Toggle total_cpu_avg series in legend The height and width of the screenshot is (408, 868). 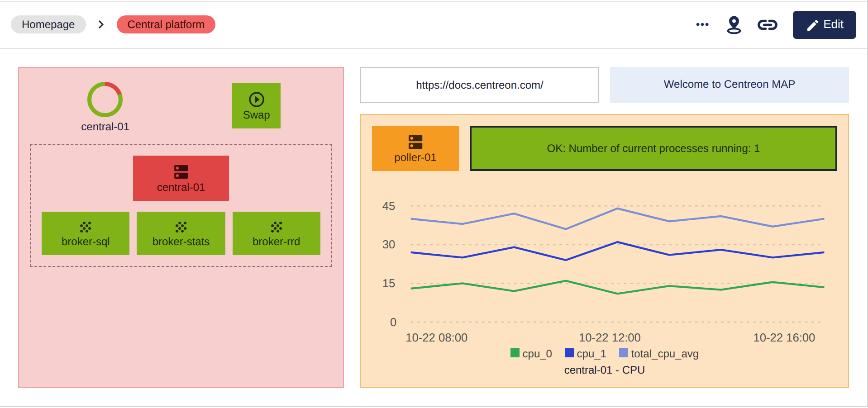(x=659, y=354)
